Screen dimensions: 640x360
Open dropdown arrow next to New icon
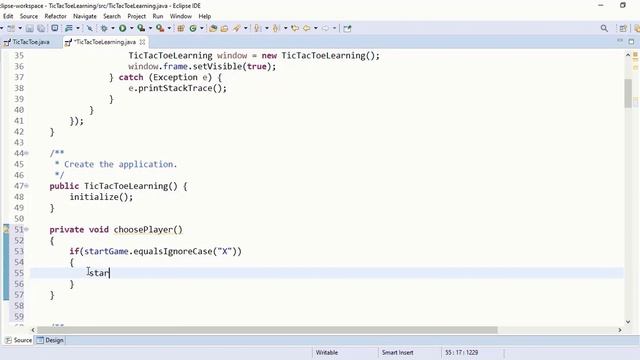[x=20, y=28]
